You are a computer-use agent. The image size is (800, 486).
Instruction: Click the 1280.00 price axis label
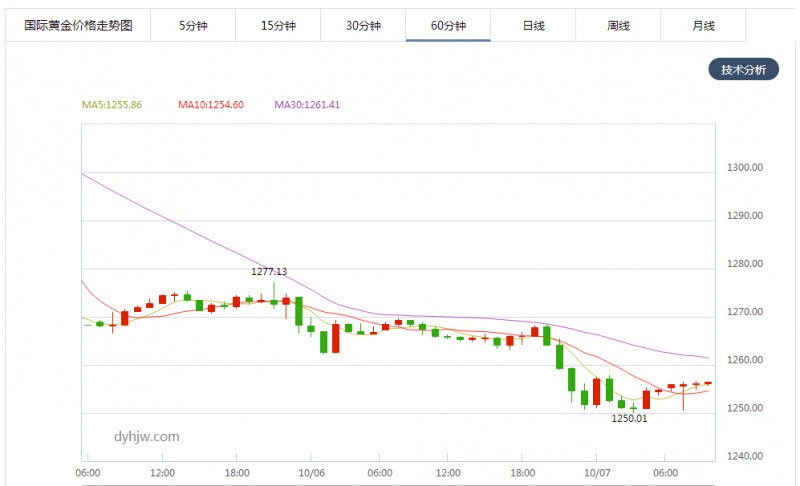click(745, 264)
